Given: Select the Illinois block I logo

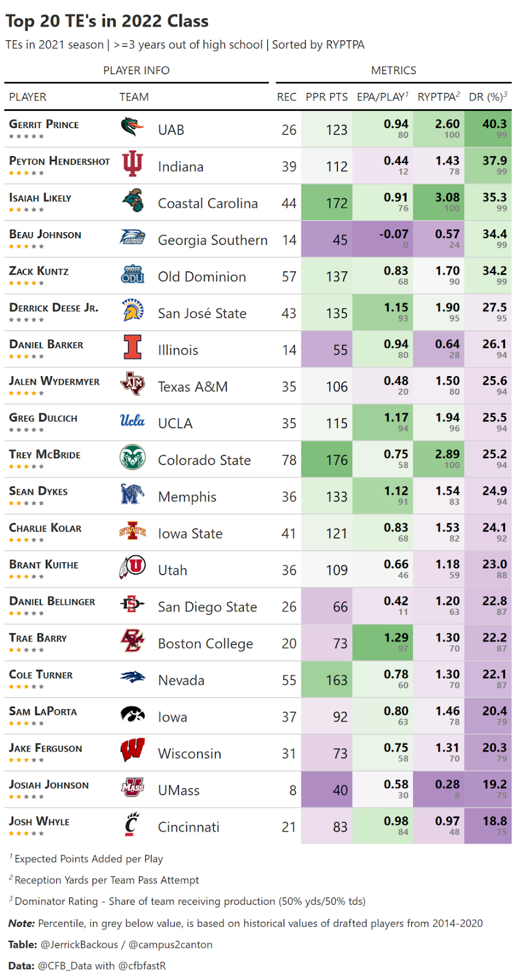Looking at the screenshot, I should pos(132,347).
